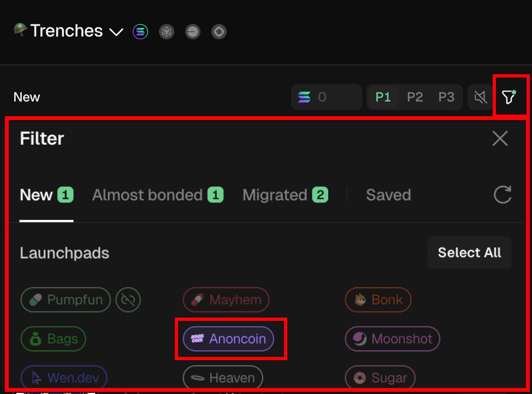The height and width of the screenshot is (394, 532).
Task: Click the hidden-link icon beside Pumpfun
Action: pos(128,299)
